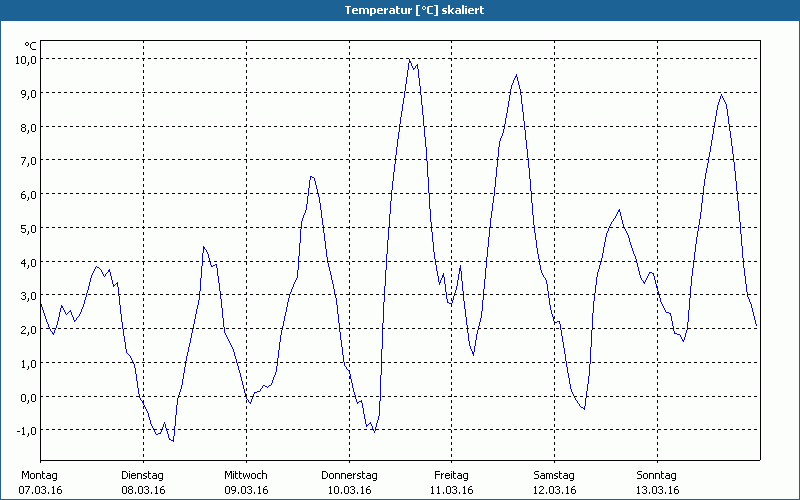Click the chart title 'Temperatur [°C] skaliert'
Image resolution: width=800 pixels, height=500 pixels.
pyautogui.click(x=414, y=10)
